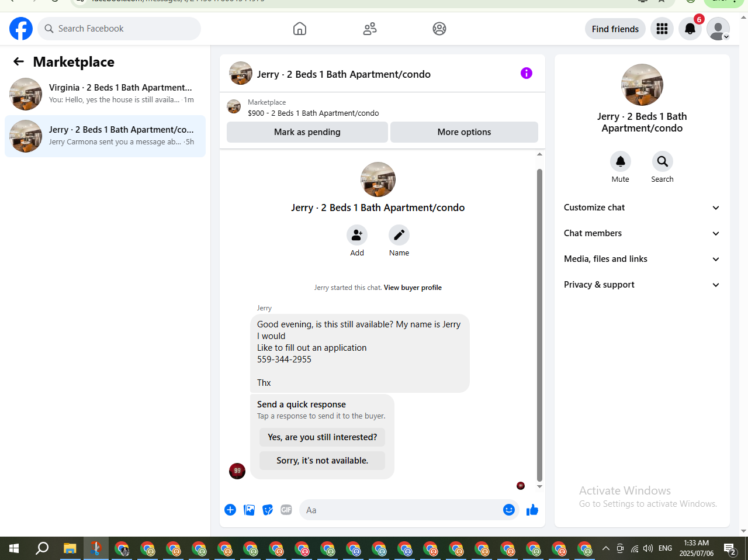Image resolution: width=748 pixels, height=560 pixels.
Task: Open the account profile avatar menu
Action: click(718, 29)
